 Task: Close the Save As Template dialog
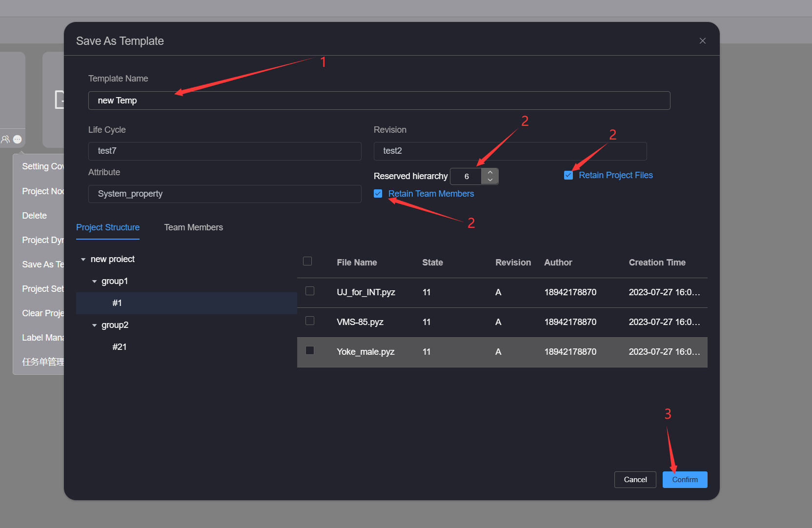703,41
